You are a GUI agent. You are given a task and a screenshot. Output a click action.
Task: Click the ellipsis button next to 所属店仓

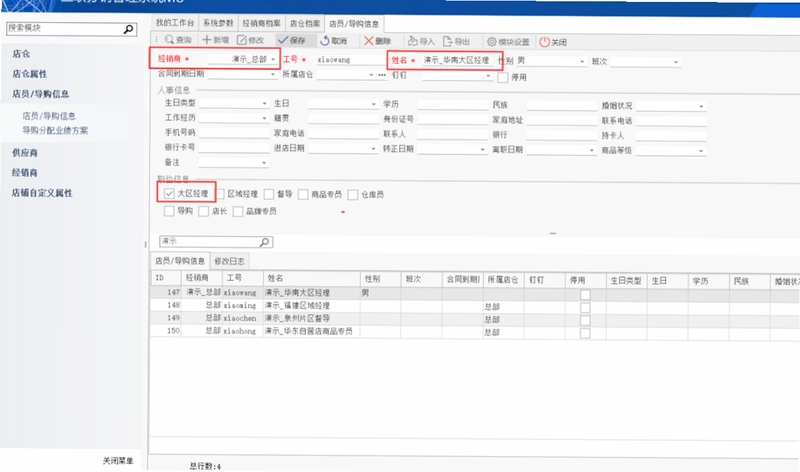point(382,75)
